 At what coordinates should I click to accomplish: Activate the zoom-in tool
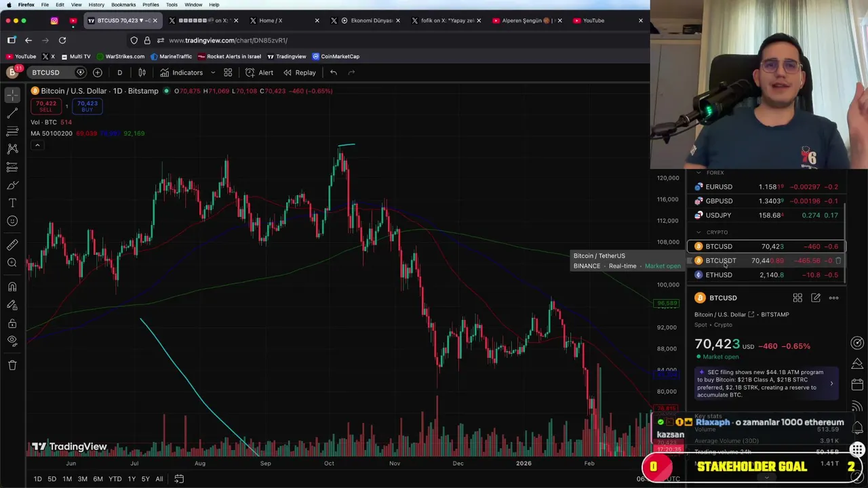point(12,262)
